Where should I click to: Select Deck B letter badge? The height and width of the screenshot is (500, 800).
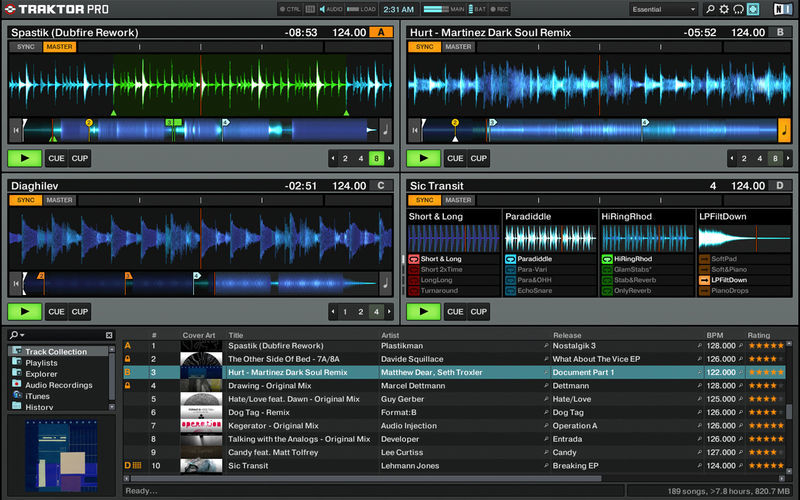[x=780, y=32]
